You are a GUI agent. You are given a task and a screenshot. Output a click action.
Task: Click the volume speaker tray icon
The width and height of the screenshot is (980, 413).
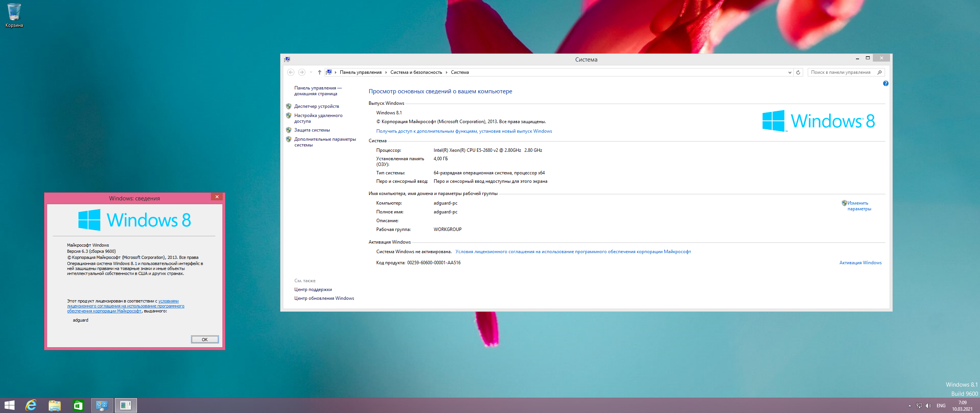(928, 406)
